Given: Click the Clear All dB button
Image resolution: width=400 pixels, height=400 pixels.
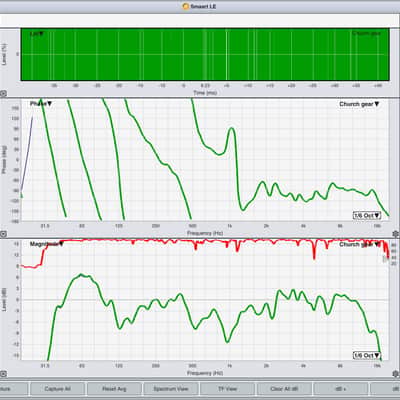Looking at the screenshot, I should (x=284, y=389).
